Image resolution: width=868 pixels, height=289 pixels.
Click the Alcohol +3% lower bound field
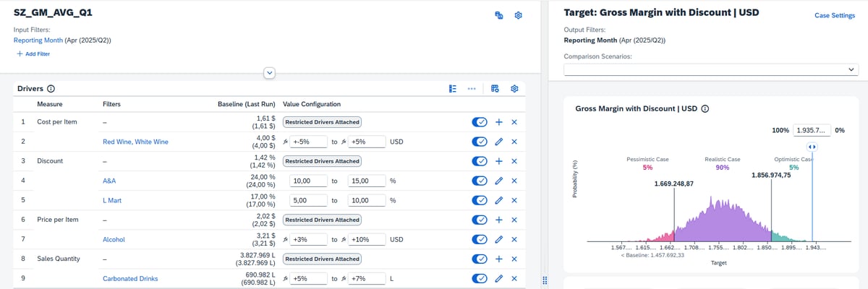(308, 239)
